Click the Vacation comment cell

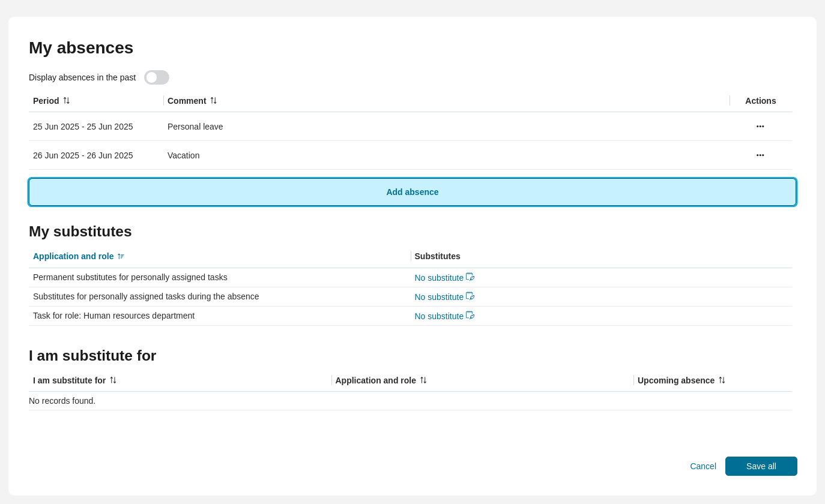tap(184, 155)
